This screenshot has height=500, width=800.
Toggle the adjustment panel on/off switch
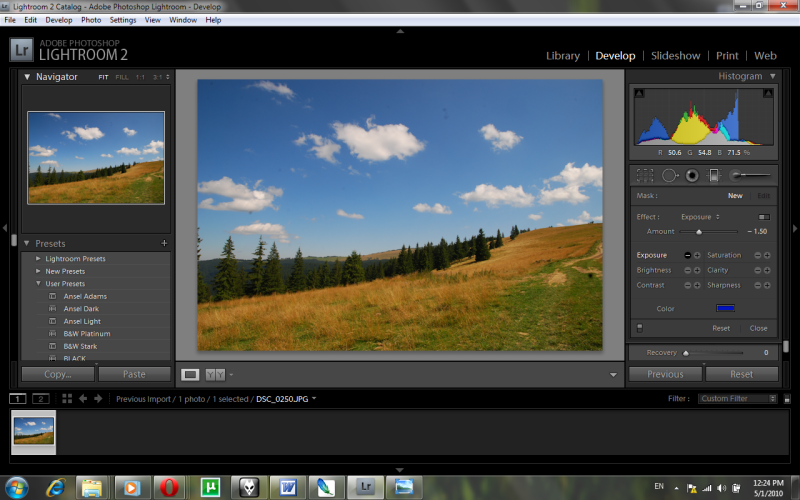(x=640, y=327)
